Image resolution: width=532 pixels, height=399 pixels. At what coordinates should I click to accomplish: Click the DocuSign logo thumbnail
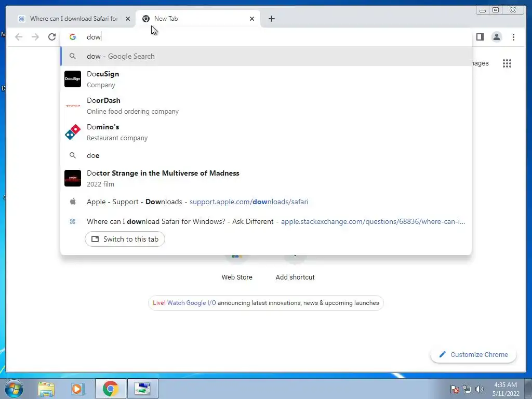tap(73, 79)
